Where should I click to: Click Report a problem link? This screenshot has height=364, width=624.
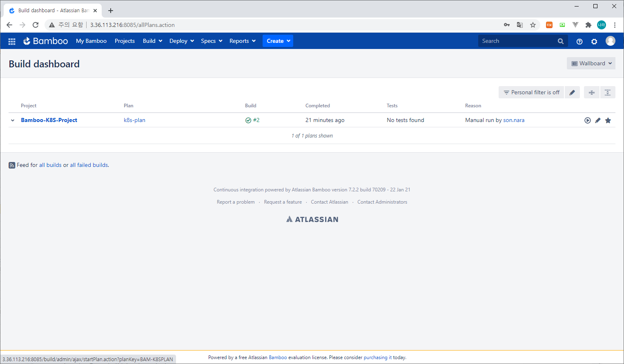pyautogui.click(x=236, y=202)
